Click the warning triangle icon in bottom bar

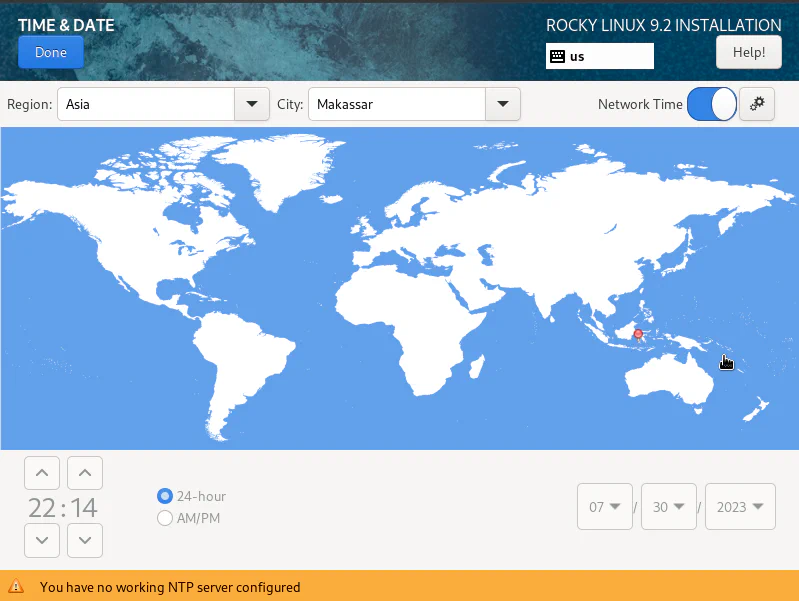coord(16,586)
